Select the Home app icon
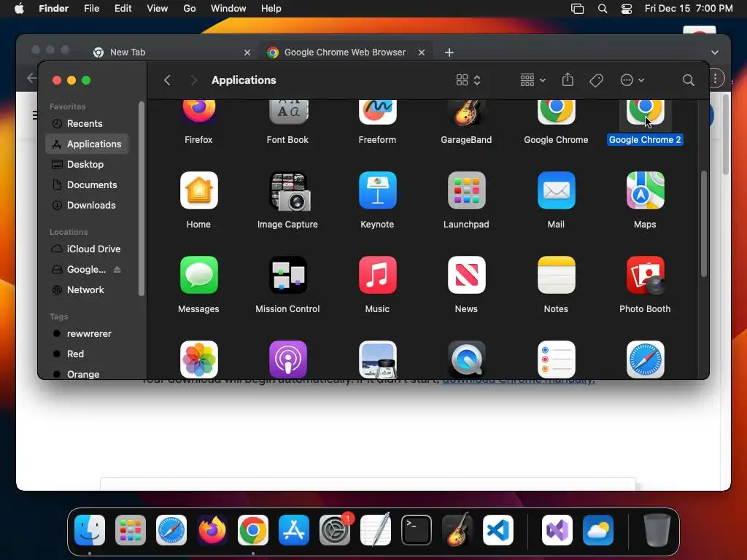 pos(198,190)
